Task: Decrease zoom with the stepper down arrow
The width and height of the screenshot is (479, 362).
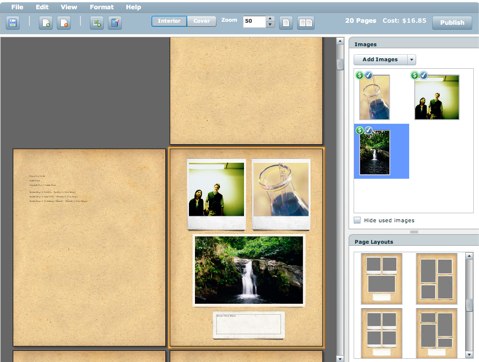Action: (270, 25)
